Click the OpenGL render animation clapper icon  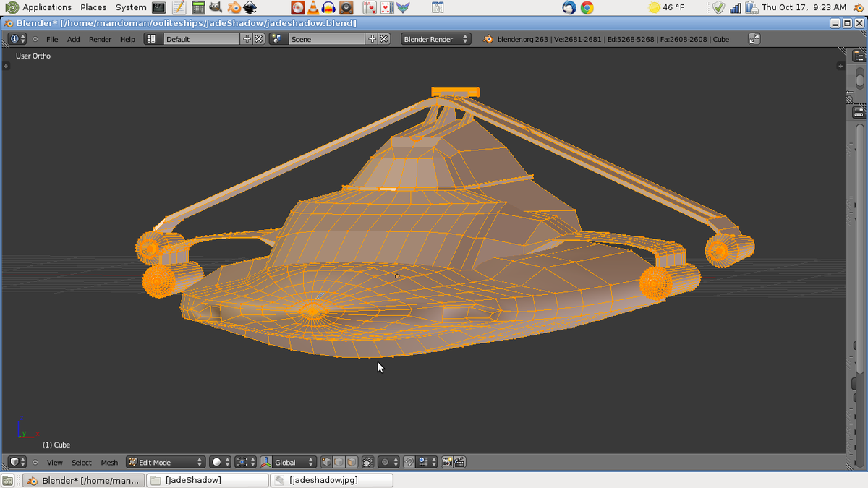click(x=459, y=462)
